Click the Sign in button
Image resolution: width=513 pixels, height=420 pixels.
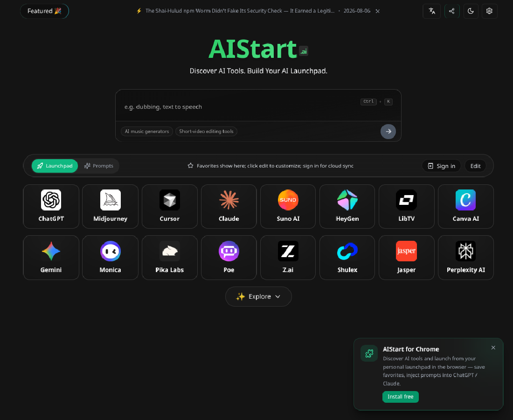pyautogui.click(x=441, y=166)
